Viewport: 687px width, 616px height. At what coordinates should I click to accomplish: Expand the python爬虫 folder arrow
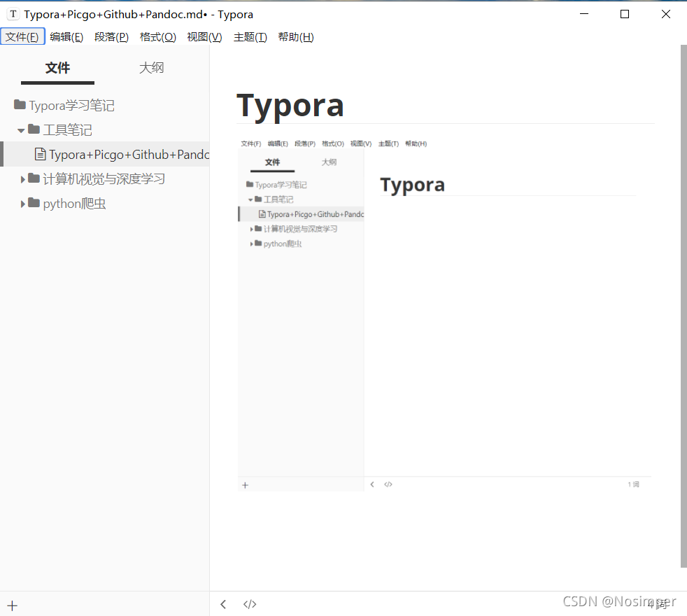coord(23,204)
